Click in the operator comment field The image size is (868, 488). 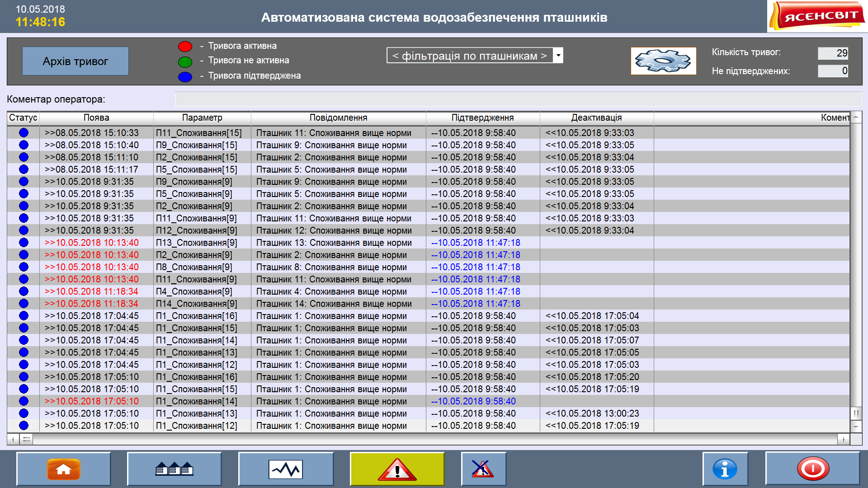click(x=518, y=99)
